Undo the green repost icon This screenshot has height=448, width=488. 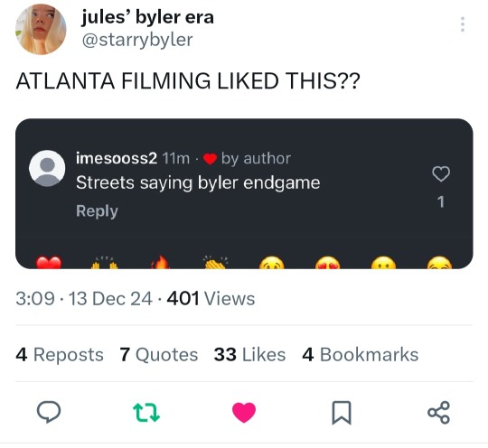146,412
